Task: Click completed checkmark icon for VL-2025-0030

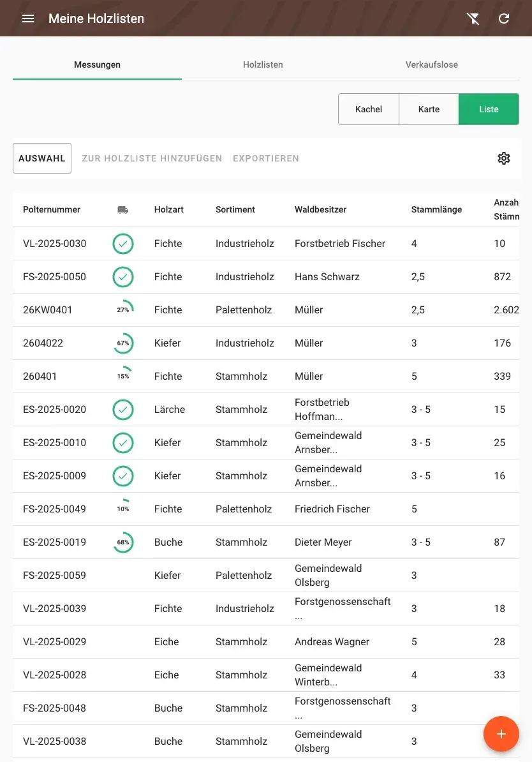Action: pos(123,244)
